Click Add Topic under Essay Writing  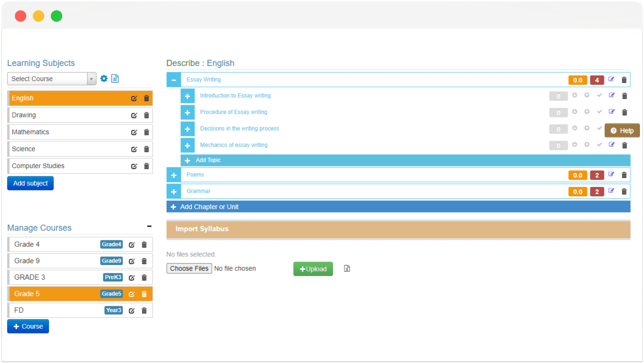coord(405,160)
